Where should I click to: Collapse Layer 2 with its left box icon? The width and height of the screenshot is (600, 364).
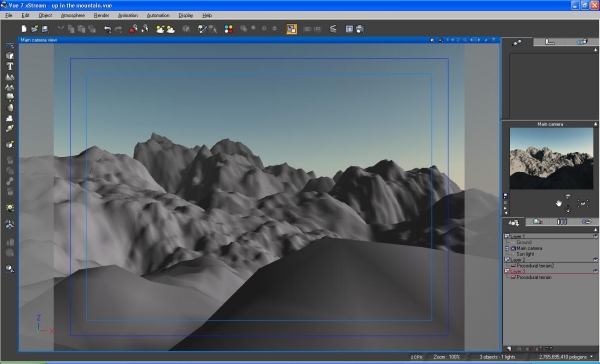tap(507, 260)
